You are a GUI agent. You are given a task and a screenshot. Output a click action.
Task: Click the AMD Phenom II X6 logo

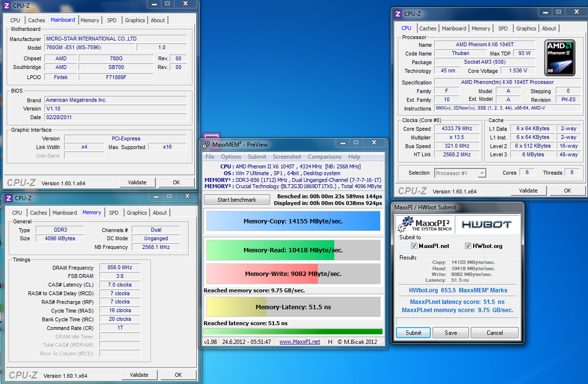tap(560, 57)
